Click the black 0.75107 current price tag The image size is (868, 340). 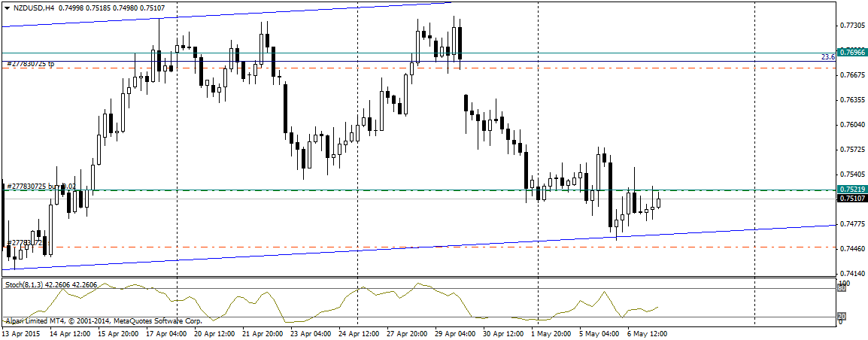tap(851, 199)
